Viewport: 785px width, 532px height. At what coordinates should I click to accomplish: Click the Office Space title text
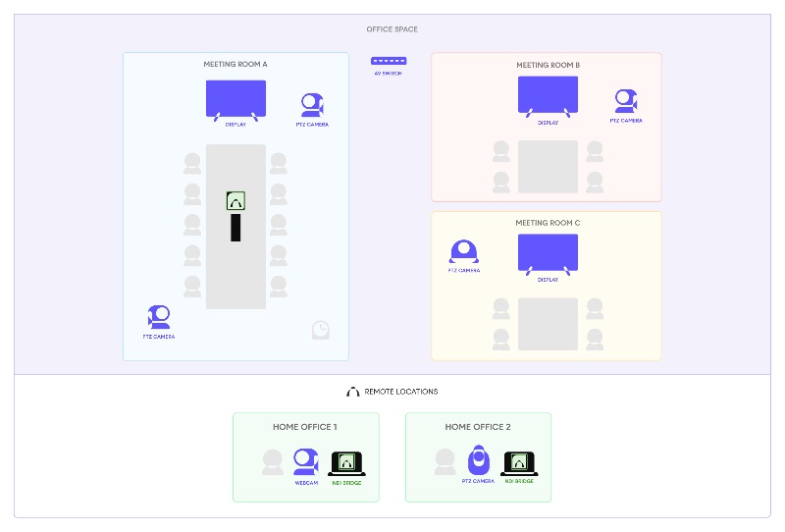(392, 29)
